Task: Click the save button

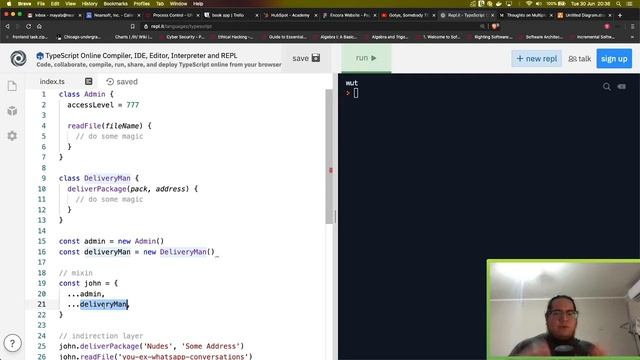Action: tap(306, 58)
